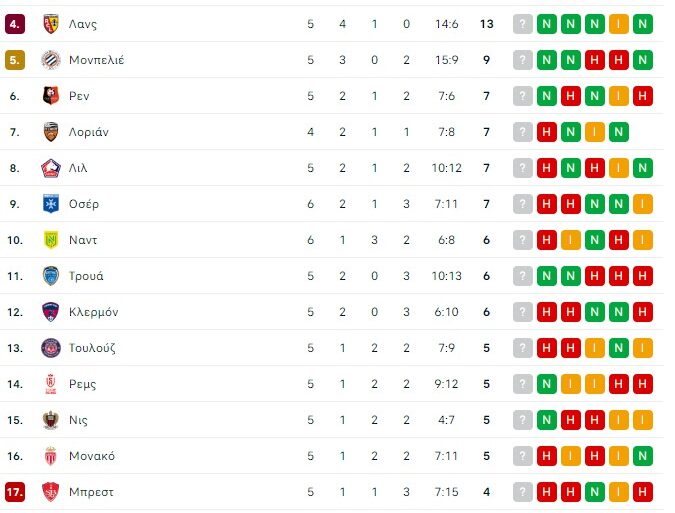Click the question mark badge for Λανς
This screenshot has width=675, height=513.
tap(522, 24)
